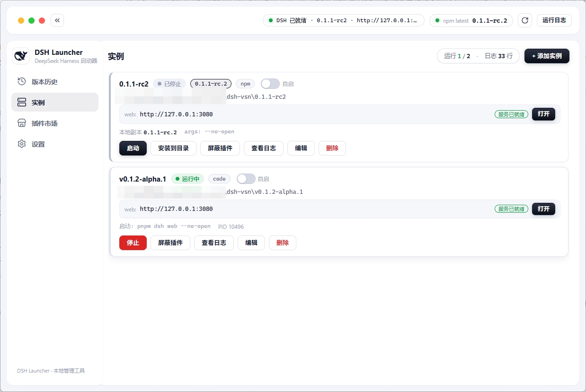Stop the v0.1.2-alpha.1 instance with 停止
The image size is (586, 392).
(133, 243)
